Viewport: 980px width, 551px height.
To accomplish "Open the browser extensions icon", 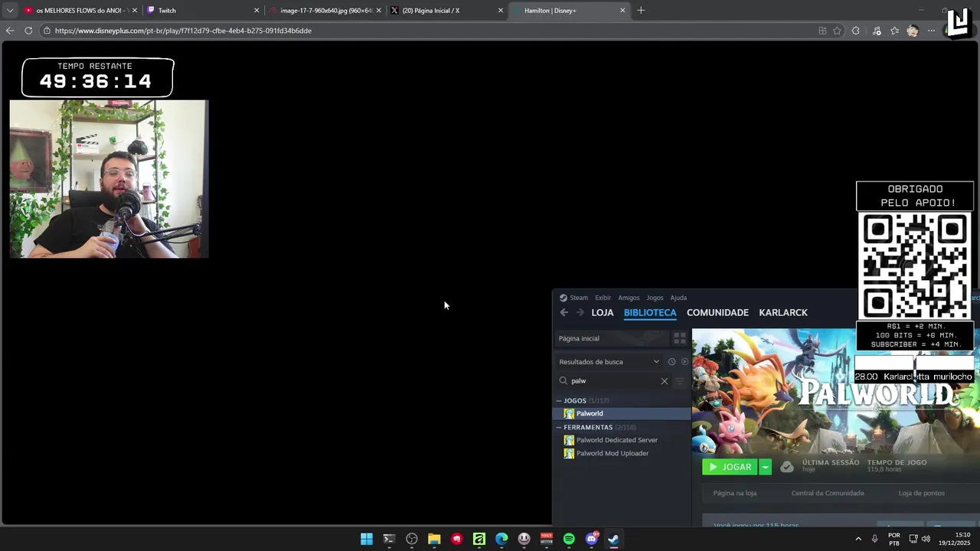I will [855, 31].
